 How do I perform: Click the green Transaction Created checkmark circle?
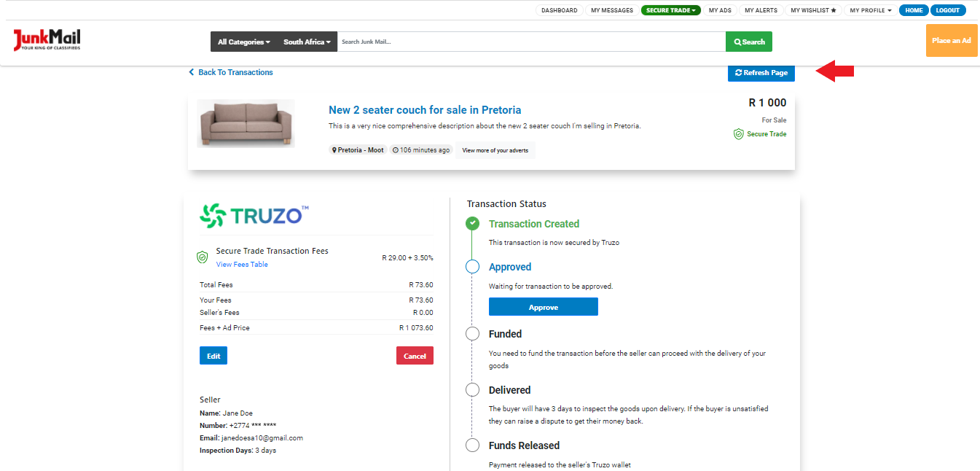pos(472,225)
